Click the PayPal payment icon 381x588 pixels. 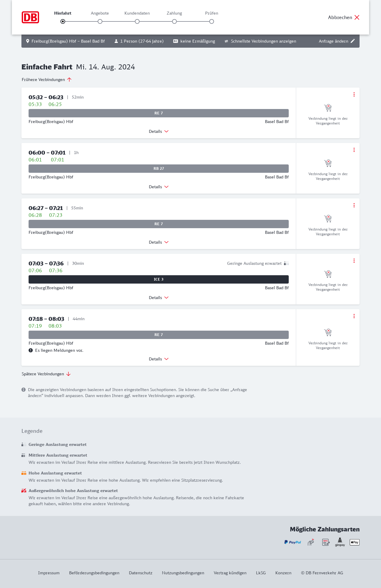click(x=293, y=542)
